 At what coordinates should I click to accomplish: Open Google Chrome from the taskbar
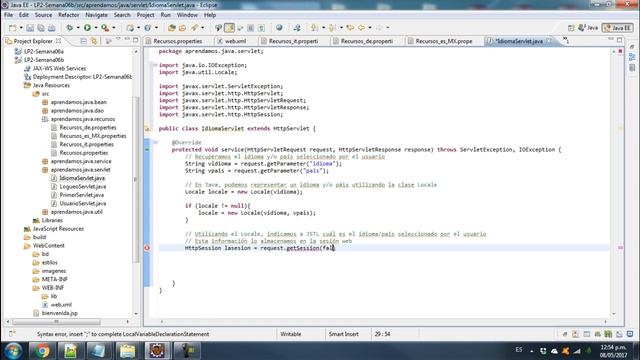coord(42,351)
